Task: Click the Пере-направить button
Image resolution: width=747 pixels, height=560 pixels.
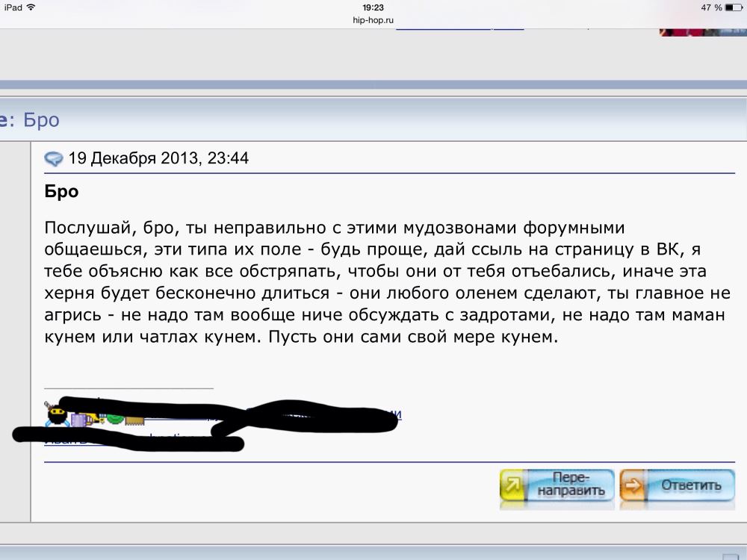Action: click(557, 485)
